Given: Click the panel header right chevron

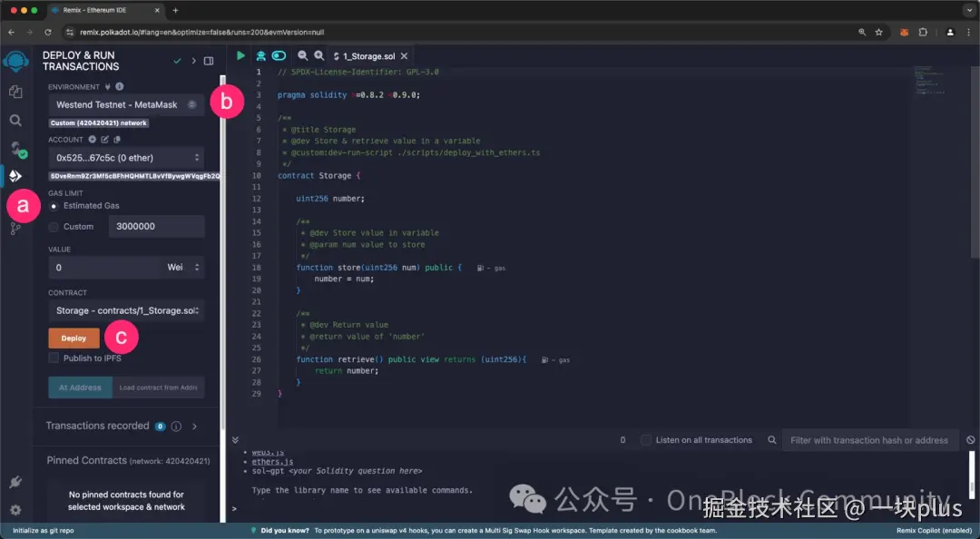Looking at the screenshot, I should tap(194, 62).
